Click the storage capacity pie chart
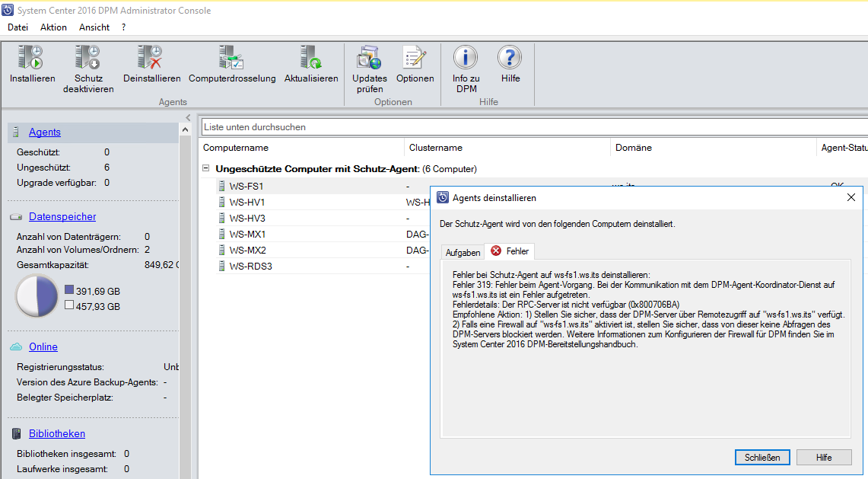Viewport: 868px width, 479px height. (x=37, y=296)
